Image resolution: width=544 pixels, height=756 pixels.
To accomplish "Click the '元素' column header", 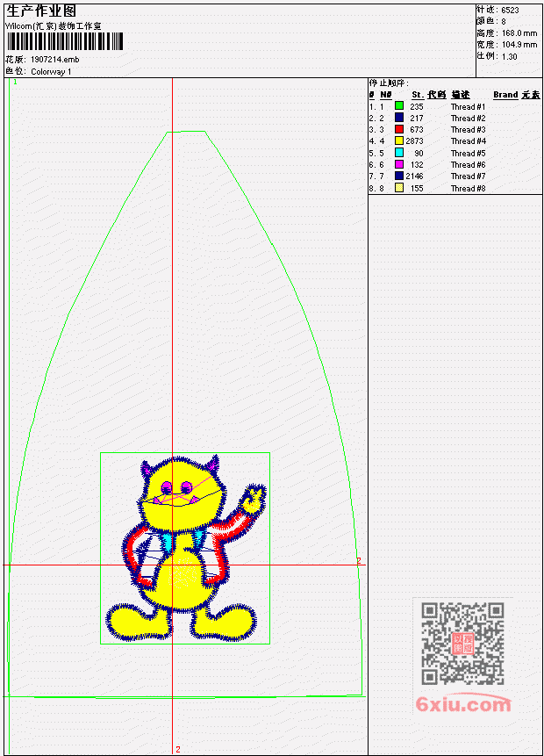I will tap(531, 95).
